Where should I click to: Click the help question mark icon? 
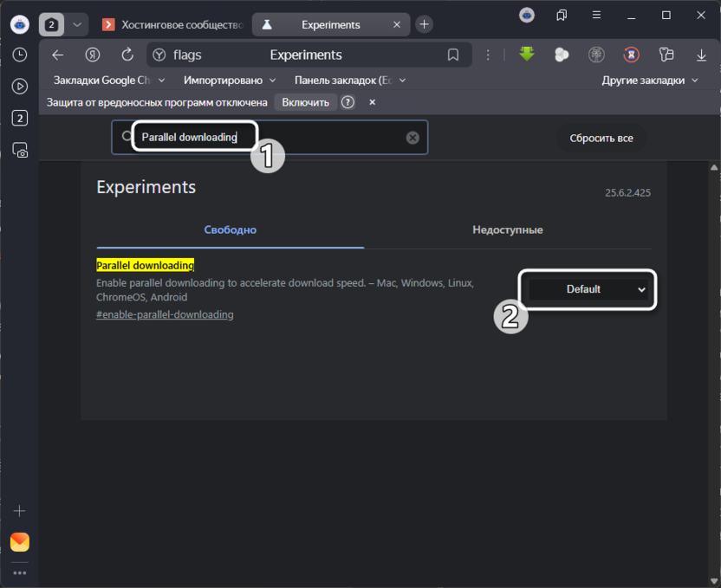click(348, 102)
